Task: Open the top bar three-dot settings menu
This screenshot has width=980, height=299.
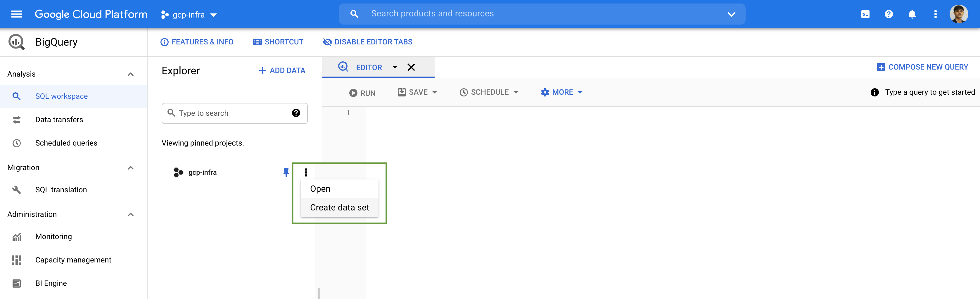Action: [x=935, y=14]
